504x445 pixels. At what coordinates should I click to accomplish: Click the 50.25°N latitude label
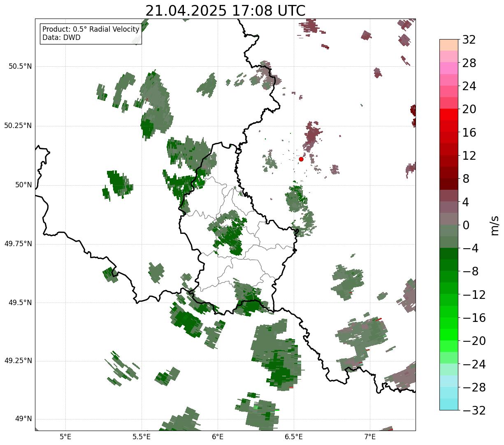(x=18, y=126)
